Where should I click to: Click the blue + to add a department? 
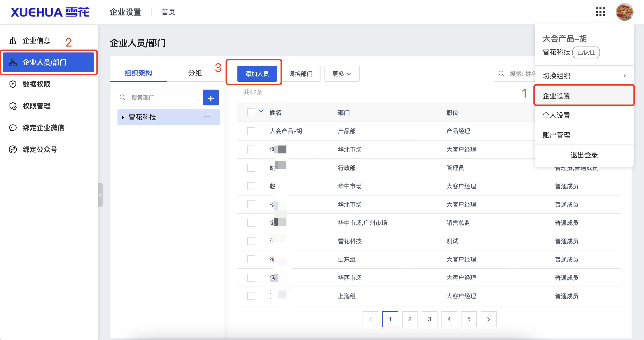211,97
